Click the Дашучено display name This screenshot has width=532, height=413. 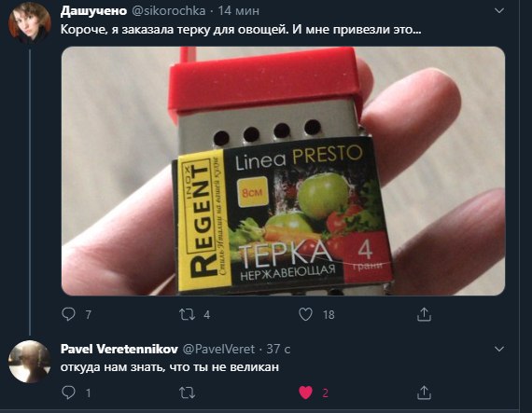click(93, 11)
